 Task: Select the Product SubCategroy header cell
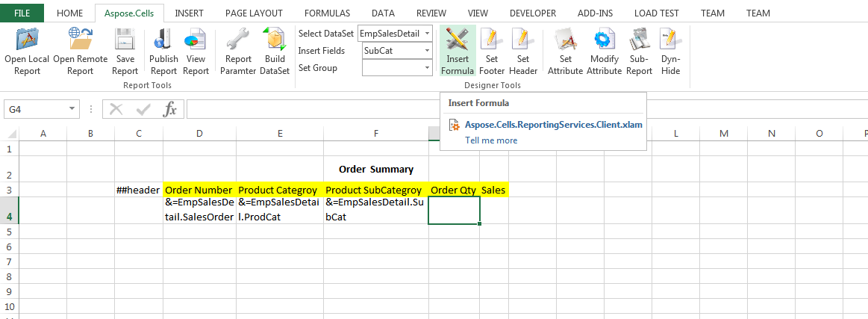(376, 190)
